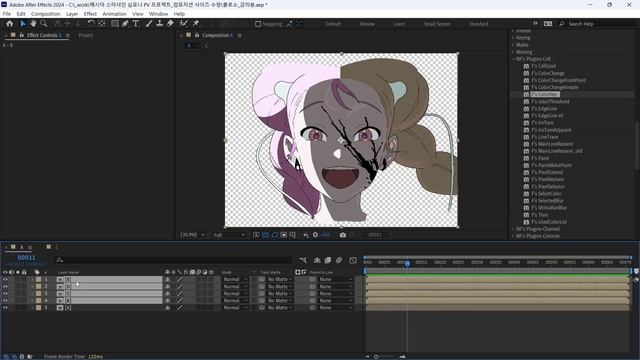Select the Learn workspace
Screen dimensions: 640x360
pyautogui.click(x=399, y=24)
